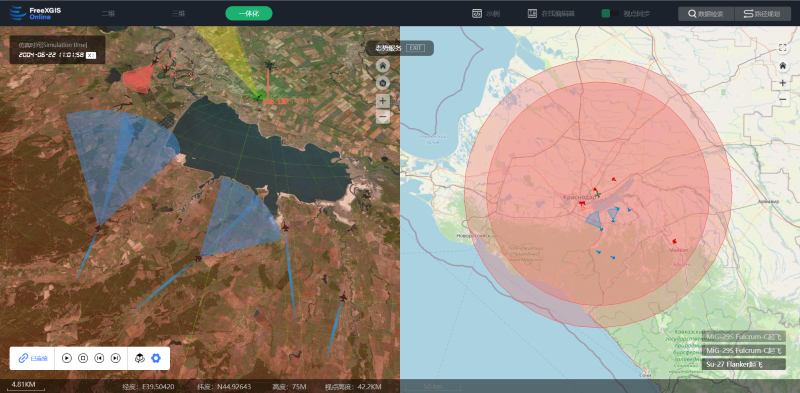Select the green 一体化 mode tab
This screenshot has height=393, width=800.
tap(249, 14)
